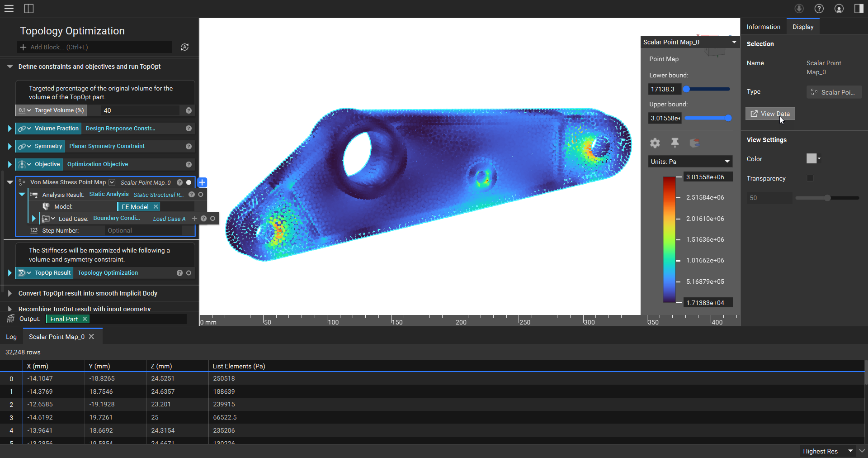
Task: Expand the Objective block
Action: (9, 164)
